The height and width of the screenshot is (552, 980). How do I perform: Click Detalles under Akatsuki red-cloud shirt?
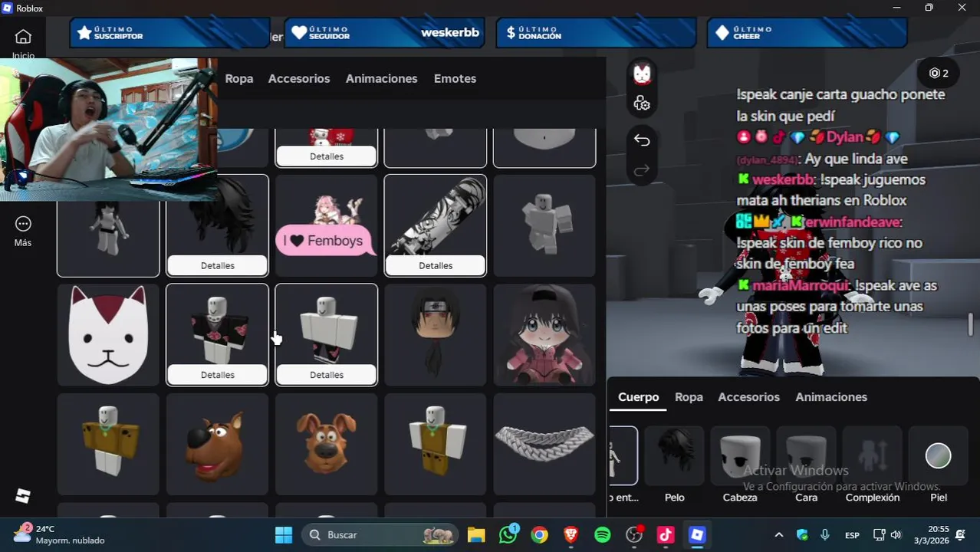click(218, 375)
